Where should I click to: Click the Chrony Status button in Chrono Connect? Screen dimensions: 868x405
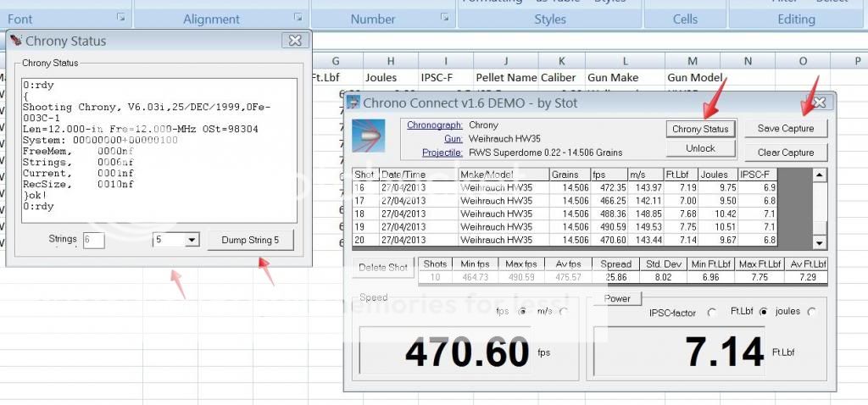(700, 129)
